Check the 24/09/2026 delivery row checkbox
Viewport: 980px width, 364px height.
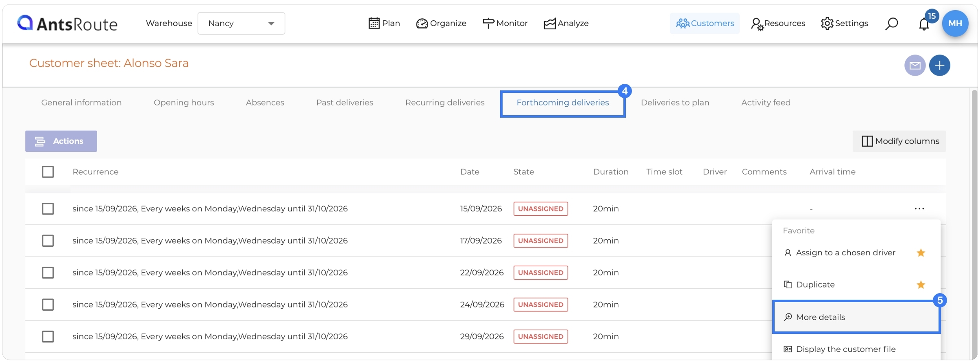coord(48,305)
